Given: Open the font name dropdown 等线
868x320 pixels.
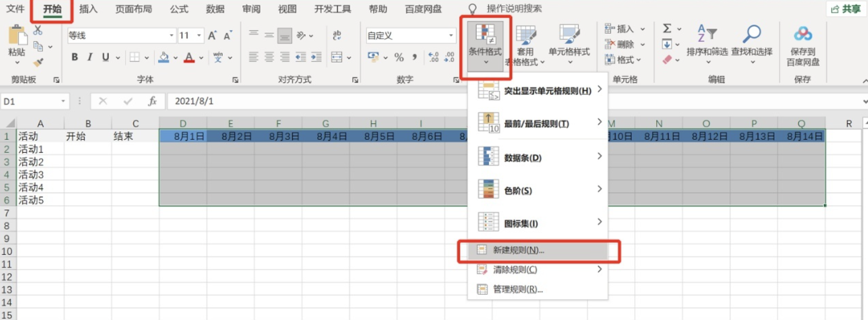Looking at the screenshot, I should [x=171, y=36].
